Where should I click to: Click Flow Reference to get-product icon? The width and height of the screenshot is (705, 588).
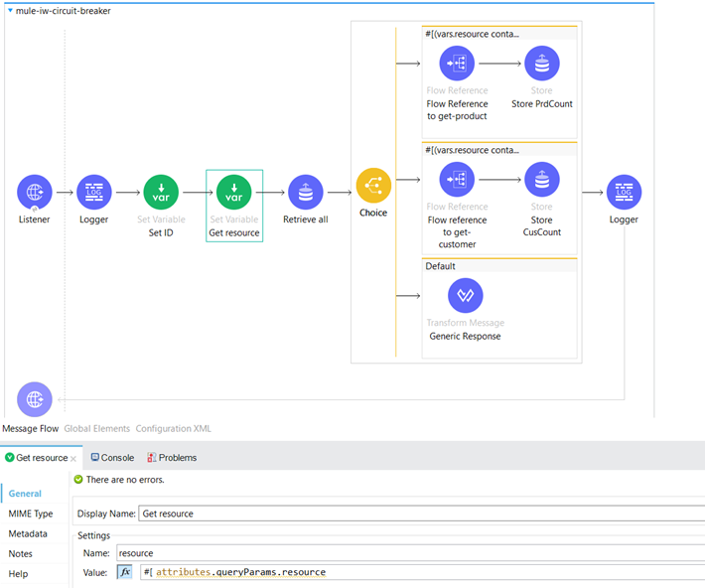[x=457, y=64]
